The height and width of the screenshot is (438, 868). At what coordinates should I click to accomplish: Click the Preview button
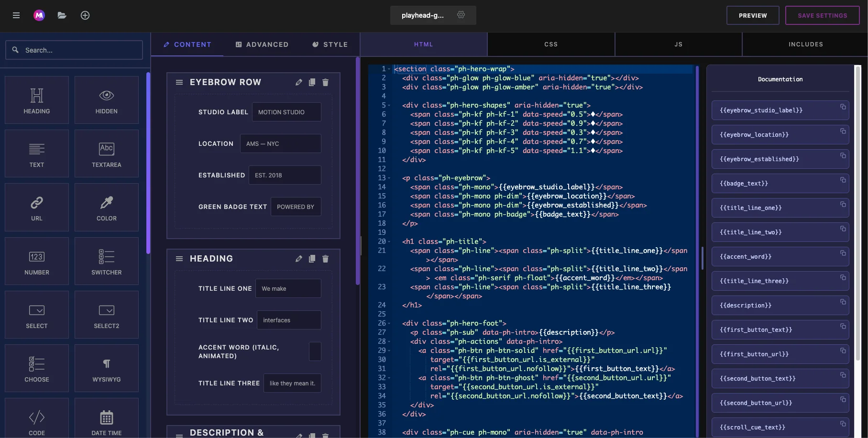coord(753,15)
